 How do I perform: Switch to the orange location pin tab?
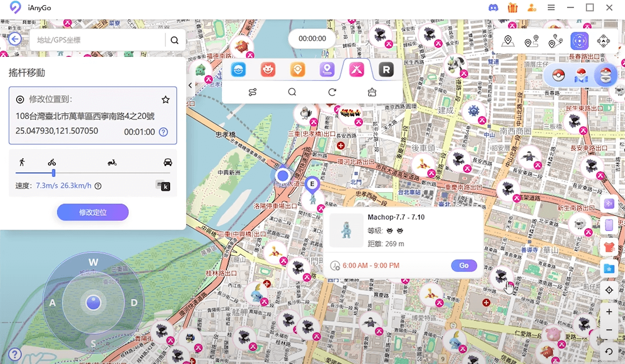tap(297, 70)
